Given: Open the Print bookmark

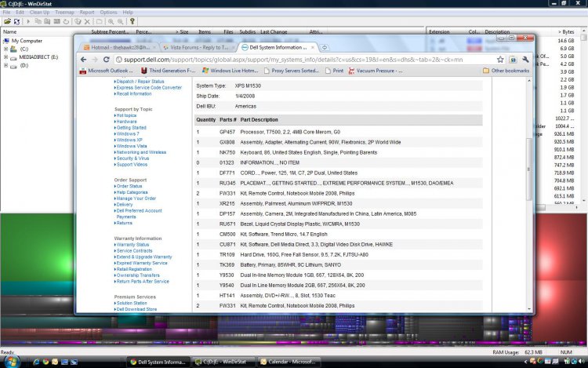Looking at the screenshot, I should 334,71.
